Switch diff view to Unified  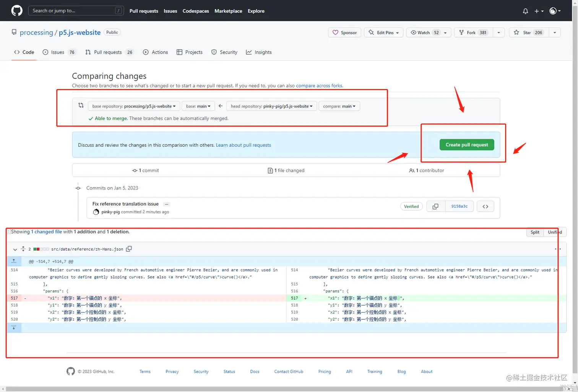pyautogui.click(x=555, y=232)
